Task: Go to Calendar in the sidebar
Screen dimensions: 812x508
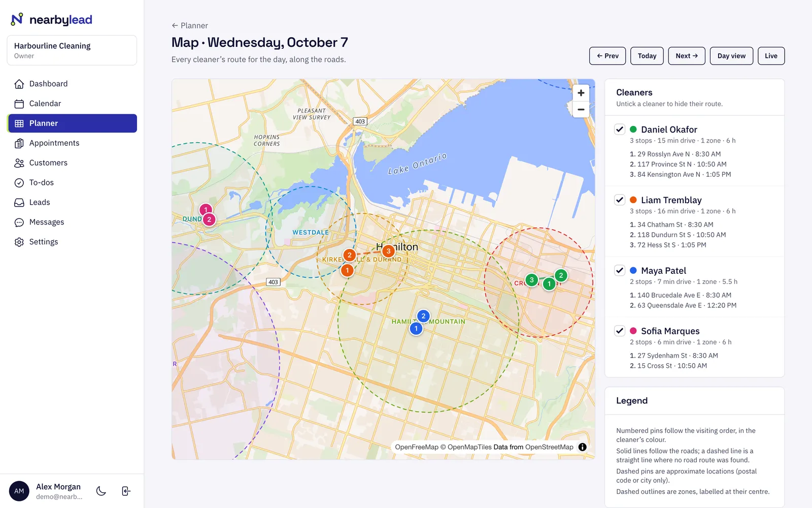Action: pyautogui.click(x=72, y=104)
